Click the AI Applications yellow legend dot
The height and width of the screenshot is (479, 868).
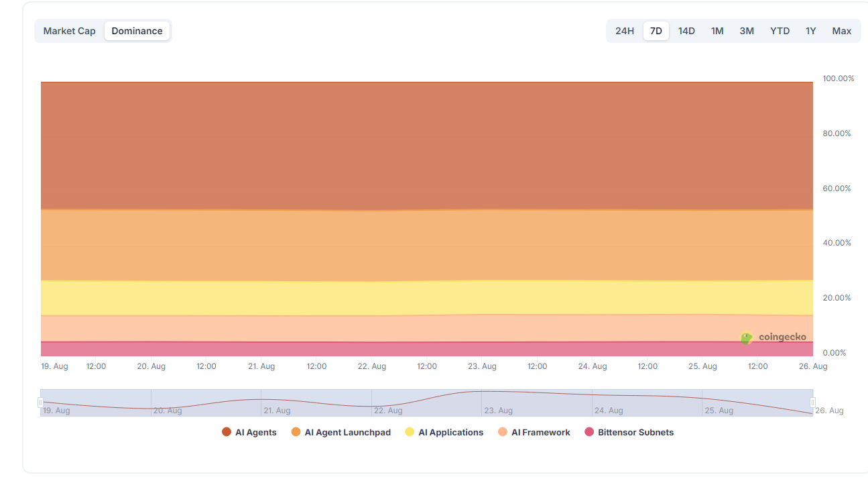(x=409, y=432)
